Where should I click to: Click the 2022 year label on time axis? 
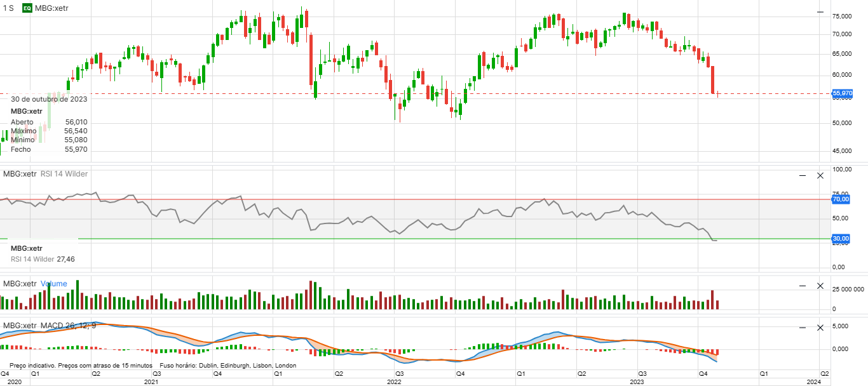coord(395,382)
